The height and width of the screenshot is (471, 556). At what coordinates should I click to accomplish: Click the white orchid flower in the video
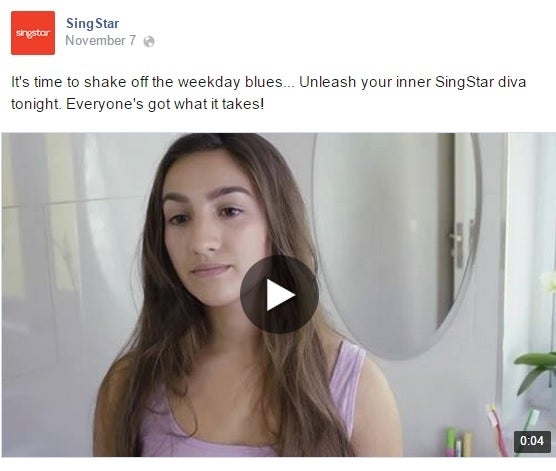click(549, 281)
